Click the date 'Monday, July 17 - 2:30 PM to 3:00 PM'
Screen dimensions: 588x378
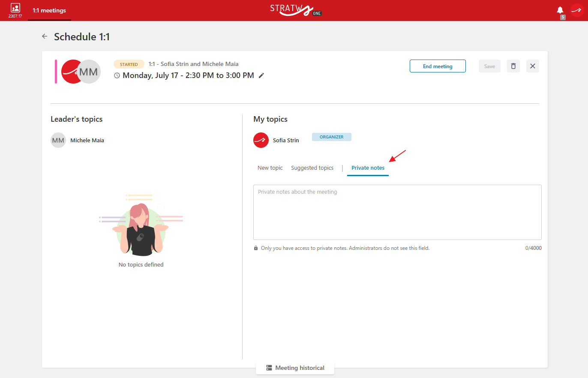[188, 75]
